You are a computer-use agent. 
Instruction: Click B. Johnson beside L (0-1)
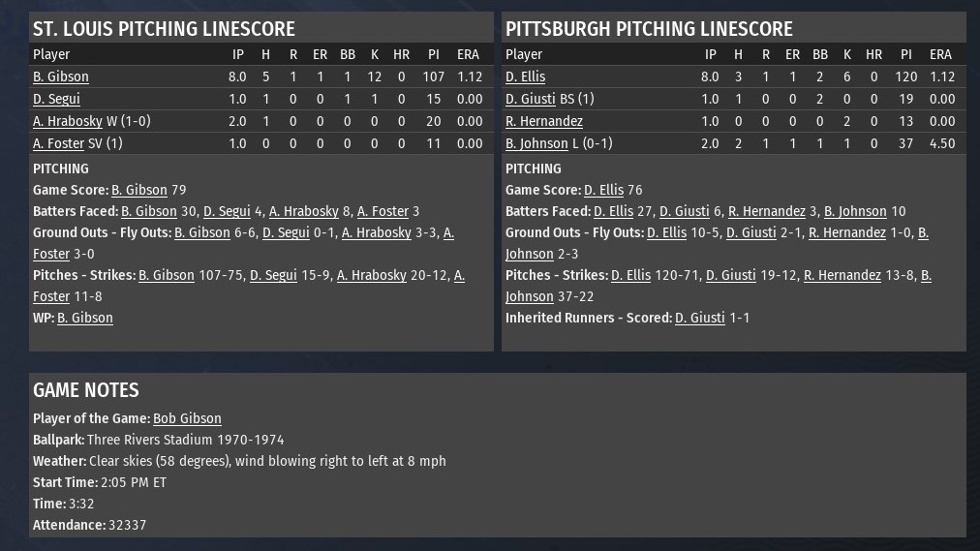point(536,143)
